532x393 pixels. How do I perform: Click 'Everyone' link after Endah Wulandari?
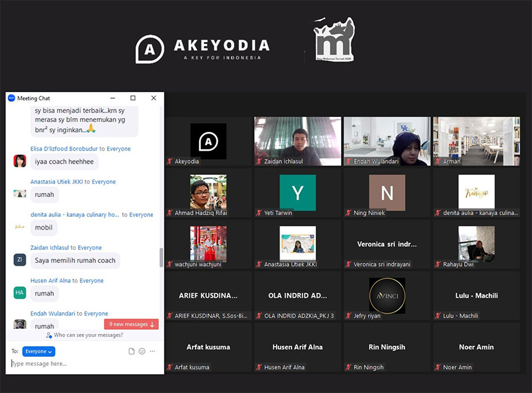click(x=96, y=314)
